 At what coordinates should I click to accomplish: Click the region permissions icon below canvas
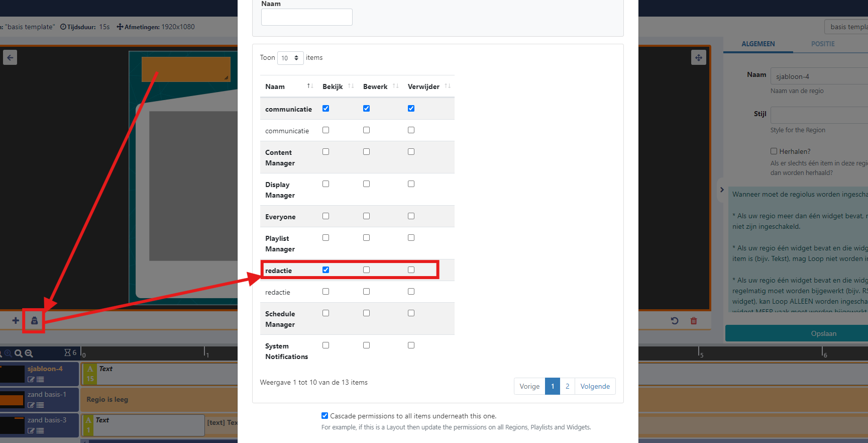(x=34, y=320)
